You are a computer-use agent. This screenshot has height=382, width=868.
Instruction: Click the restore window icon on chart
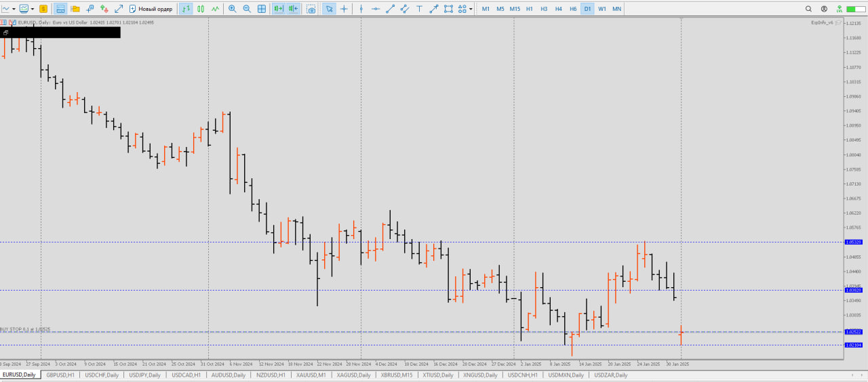[5, 33]
